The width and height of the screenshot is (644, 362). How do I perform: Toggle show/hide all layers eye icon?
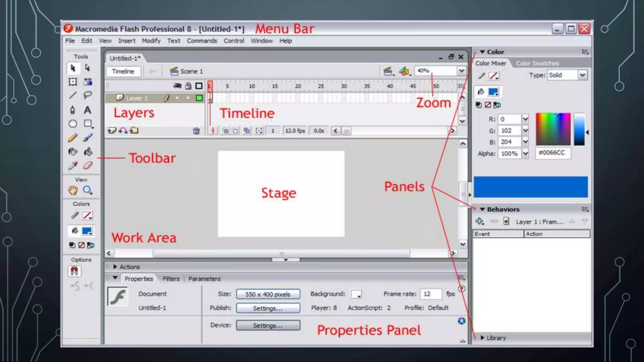coord(177,86)
